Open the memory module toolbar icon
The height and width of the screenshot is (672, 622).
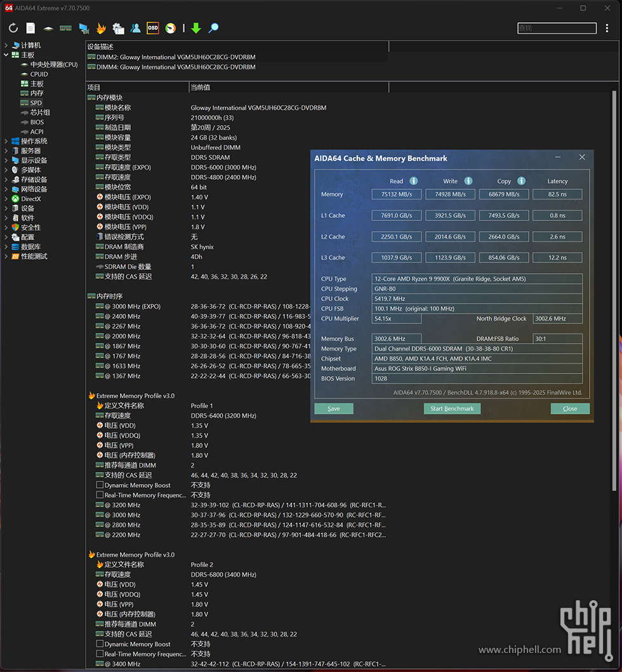click(65, 29)
